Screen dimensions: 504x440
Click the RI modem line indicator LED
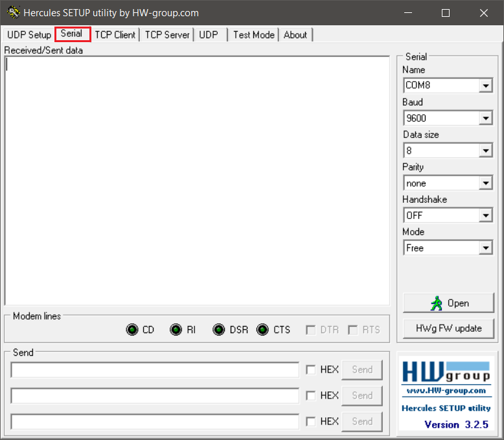click(x=176, y=330)
